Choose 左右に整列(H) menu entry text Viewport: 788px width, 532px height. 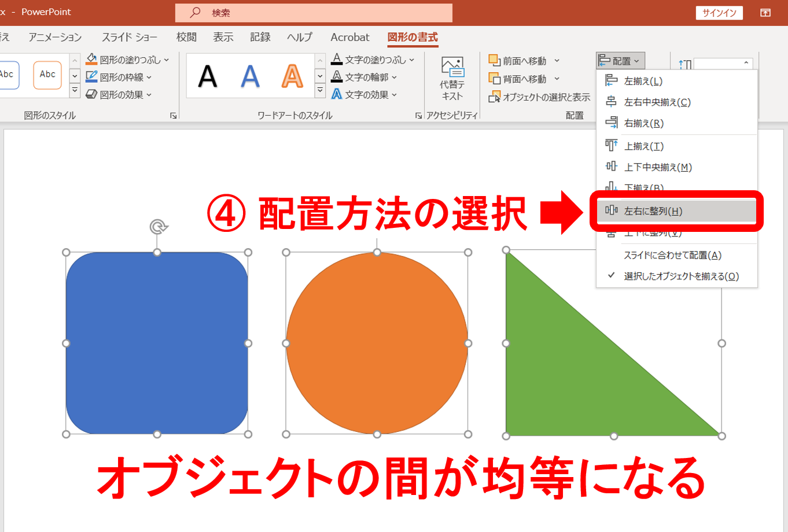click(653, 211)
